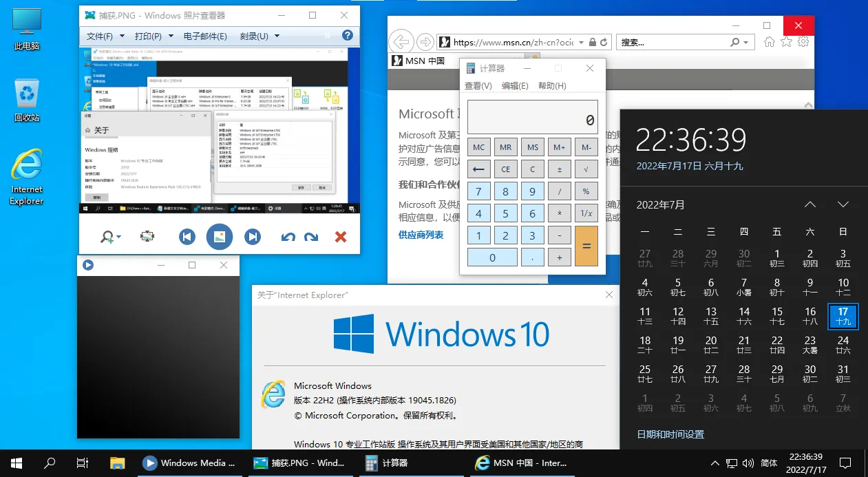This screenshot has width=868, height=477.
Task: Click number 5 key in Calculator
Action: tap(505, 213)
